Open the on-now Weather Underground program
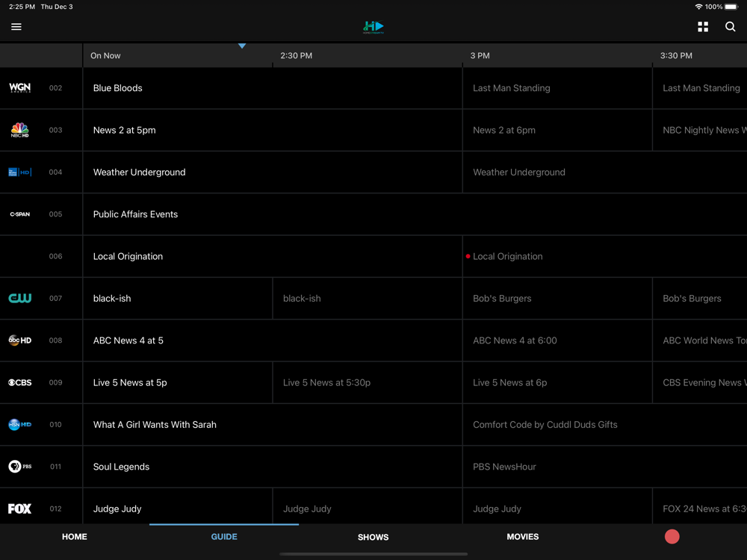This screenshot has width=747, height=560. pos(273,172)
